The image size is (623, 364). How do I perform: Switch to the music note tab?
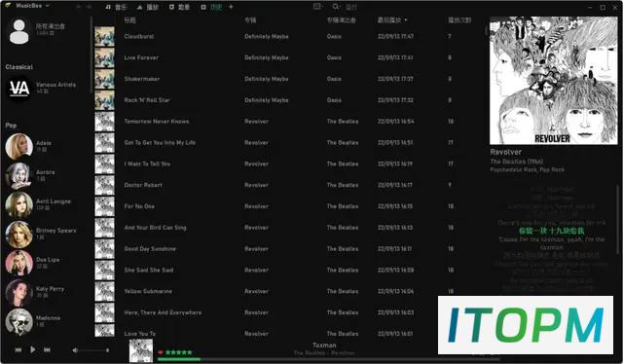[x=116, y=7]
